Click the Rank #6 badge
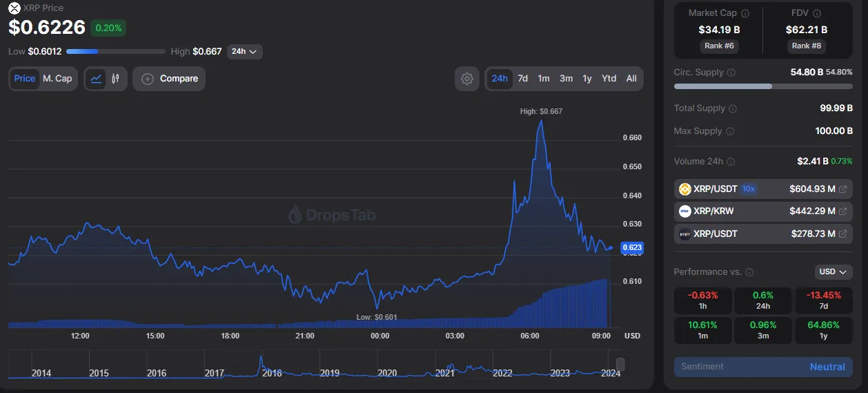868x393 pixels. coord(719,46)
